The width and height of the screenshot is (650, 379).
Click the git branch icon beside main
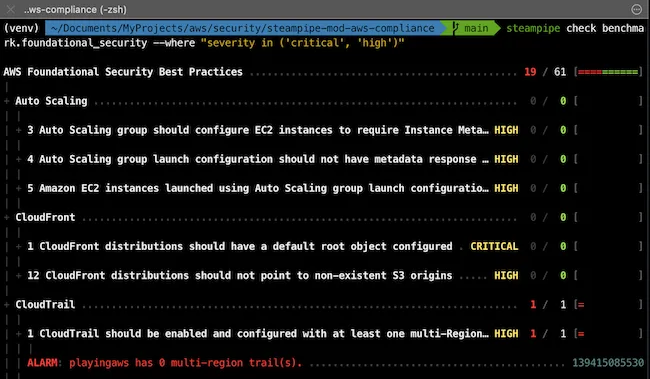(x=456, y=28)
